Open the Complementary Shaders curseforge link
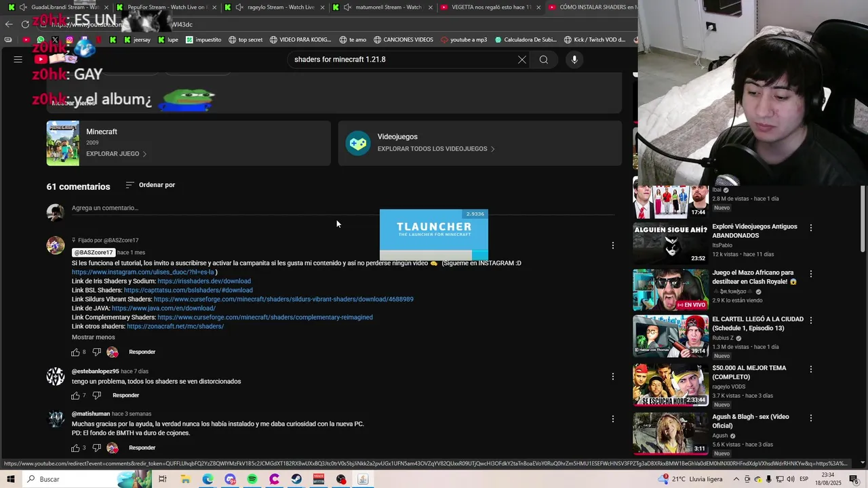The image size is (868, 488). 265,317
